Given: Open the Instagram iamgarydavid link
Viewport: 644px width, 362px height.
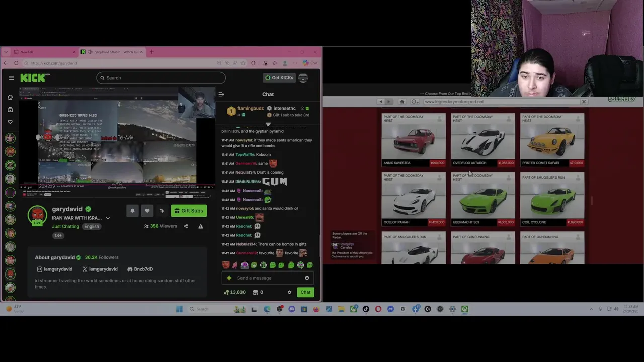Looking at the screenshot, I should point(54,269).
